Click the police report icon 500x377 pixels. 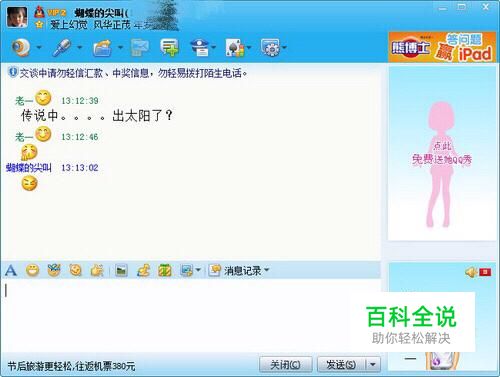point(199,48)
